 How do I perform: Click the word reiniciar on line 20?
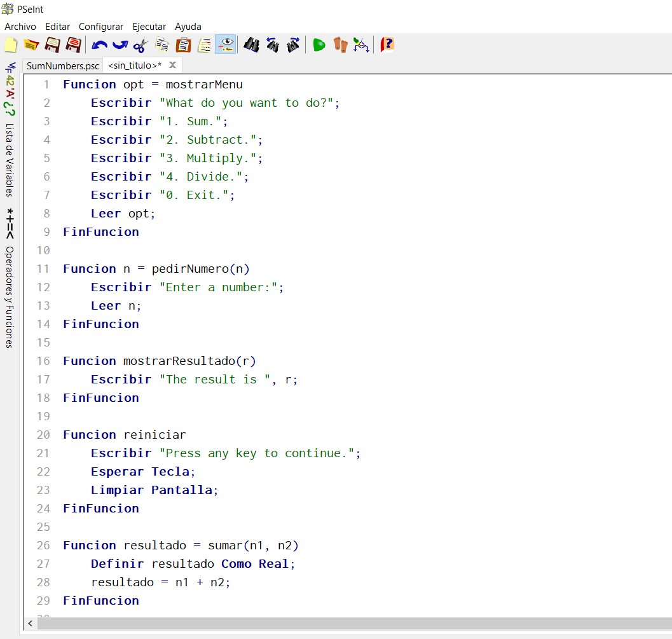154,434
